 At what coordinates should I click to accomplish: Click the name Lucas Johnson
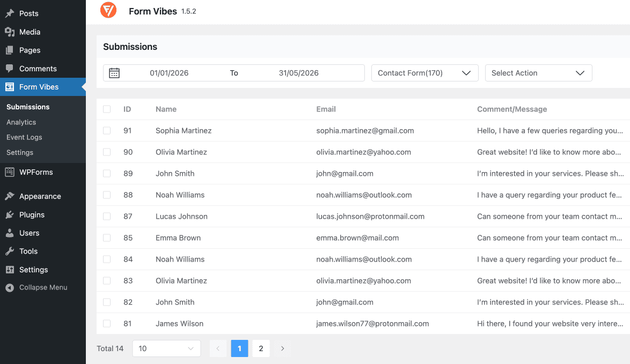tap(181, 217)
